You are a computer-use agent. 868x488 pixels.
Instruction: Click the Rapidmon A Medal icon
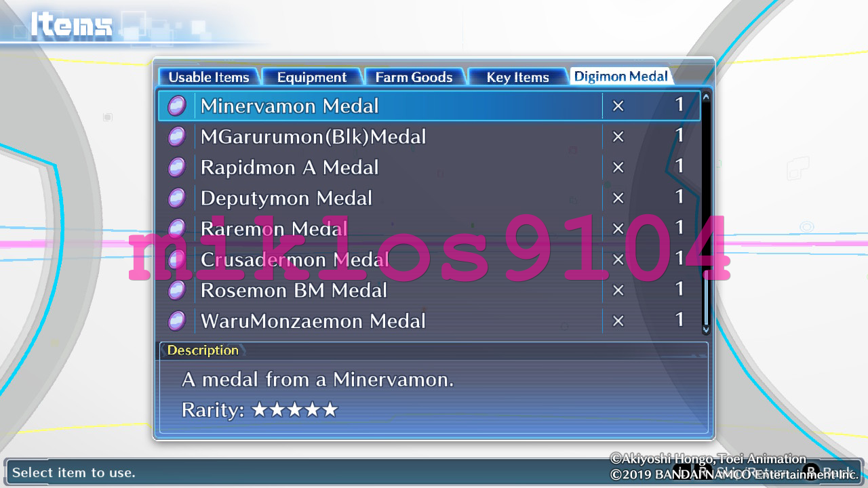pos(177,167)
